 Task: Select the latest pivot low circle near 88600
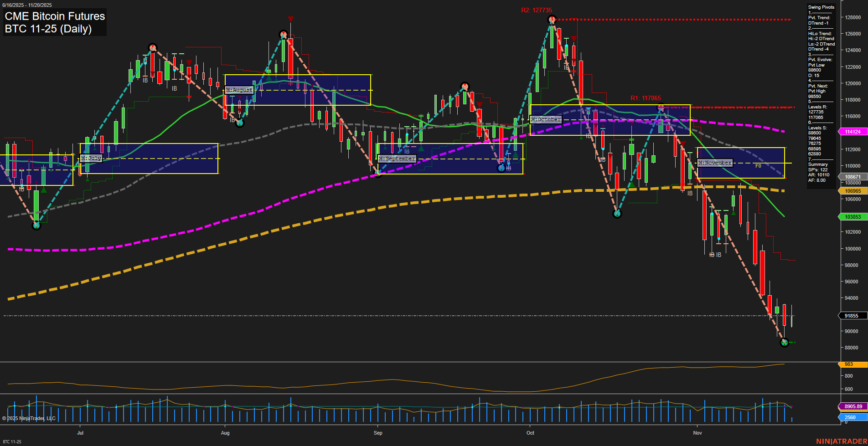784,343
